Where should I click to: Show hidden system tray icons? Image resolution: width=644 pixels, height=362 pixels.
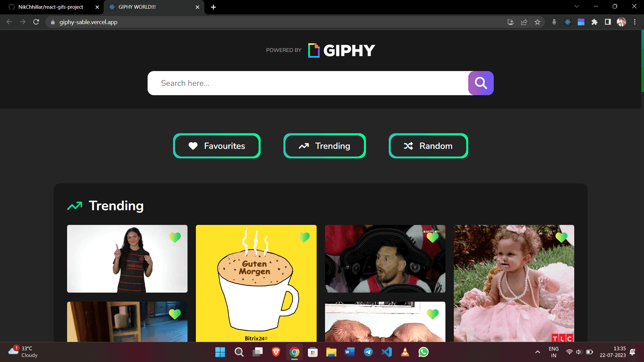[x=537, y=352]
